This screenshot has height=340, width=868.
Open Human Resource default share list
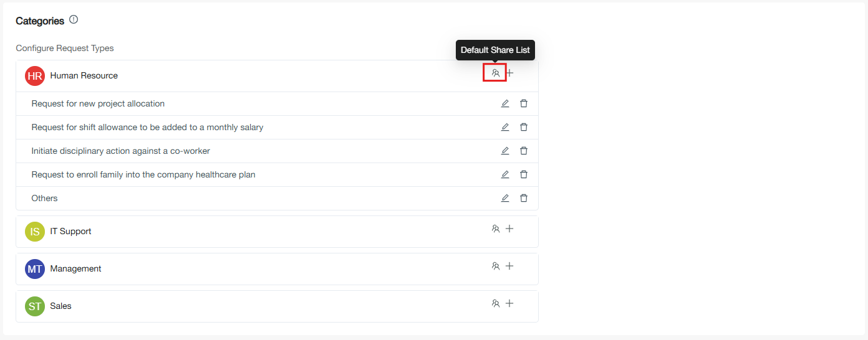(x=496, y=73)
